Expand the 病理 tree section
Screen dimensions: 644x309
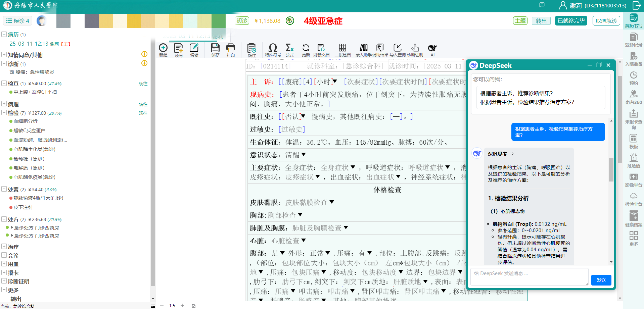click(x=4, y=104)
